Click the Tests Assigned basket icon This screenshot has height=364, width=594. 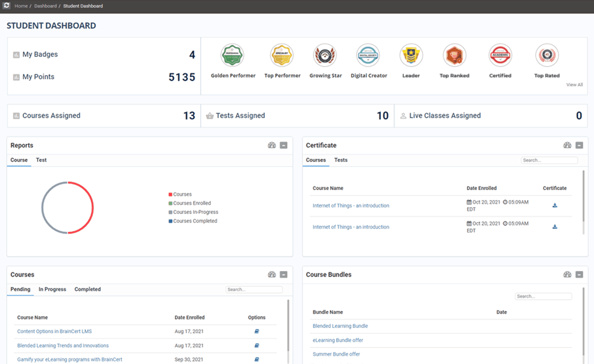(x=210, y=116)
